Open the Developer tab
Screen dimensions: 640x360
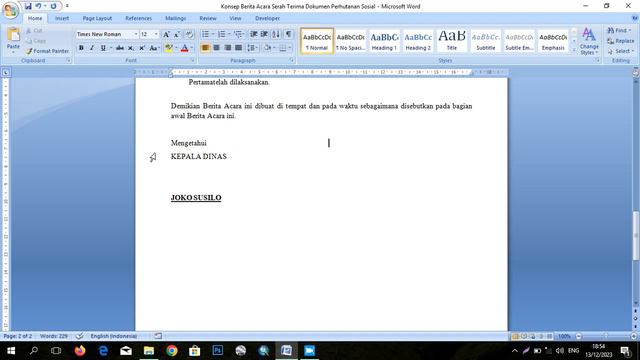[267, 18]
